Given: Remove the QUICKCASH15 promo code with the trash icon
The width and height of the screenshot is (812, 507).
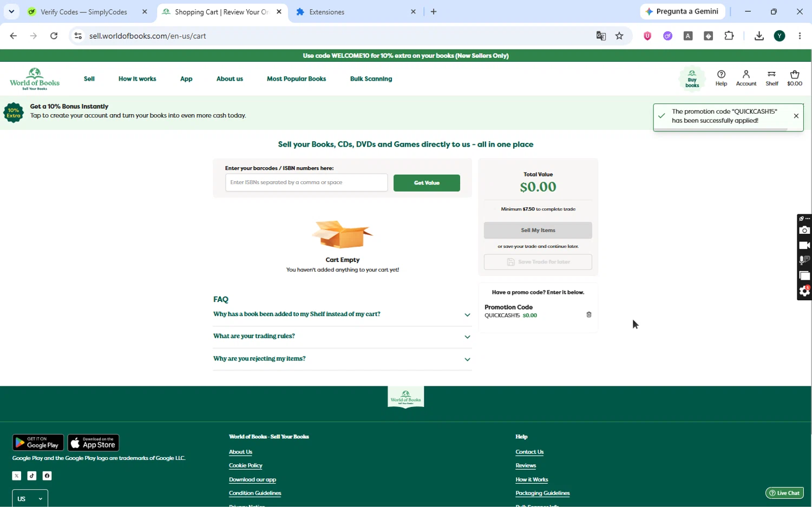Looking at the screenshot, I should (x=589, y=315).
